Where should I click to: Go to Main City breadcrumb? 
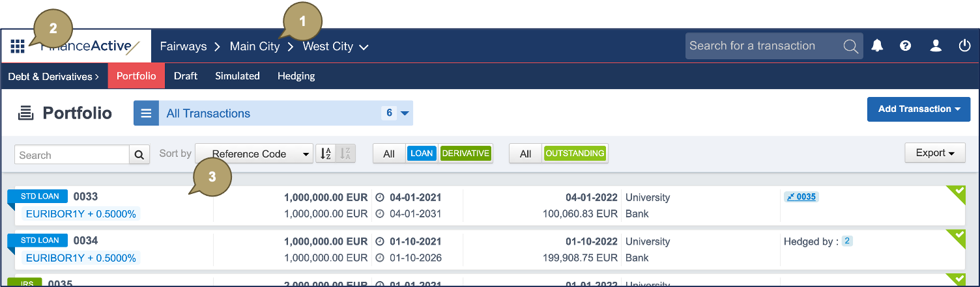click(x=255, y=46)
